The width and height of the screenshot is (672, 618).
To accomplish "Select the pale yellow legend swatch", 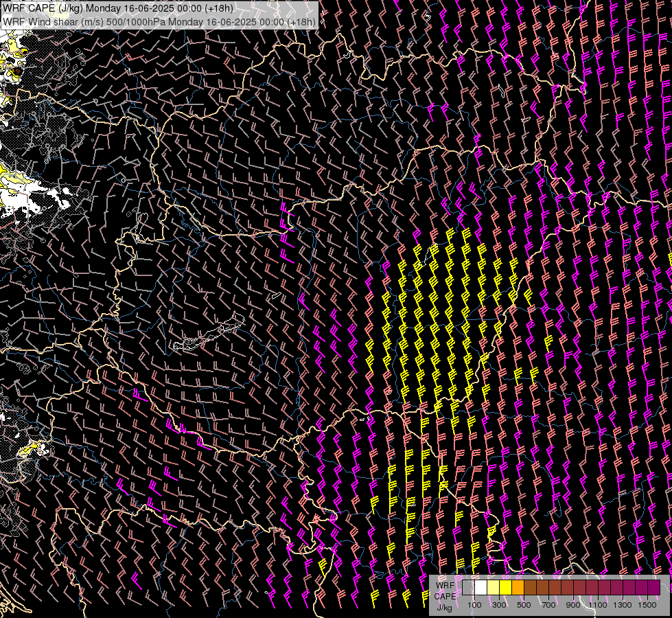I will 494,587.
